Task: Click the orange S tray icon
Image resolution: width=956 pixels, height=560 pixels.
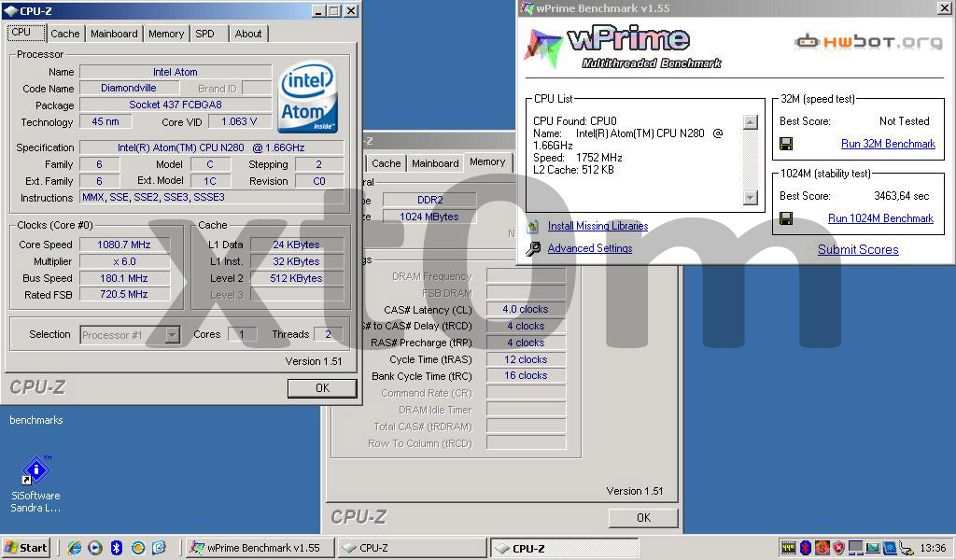Action: 822,548
